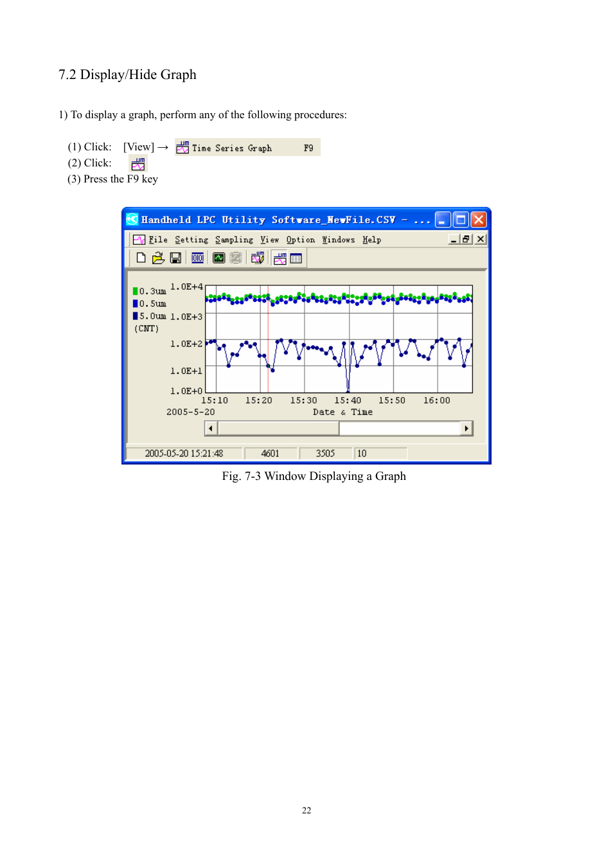Close the Handheld LPC Utility window
The height and width of the screenshot is (868, 613).
point(479,220)
